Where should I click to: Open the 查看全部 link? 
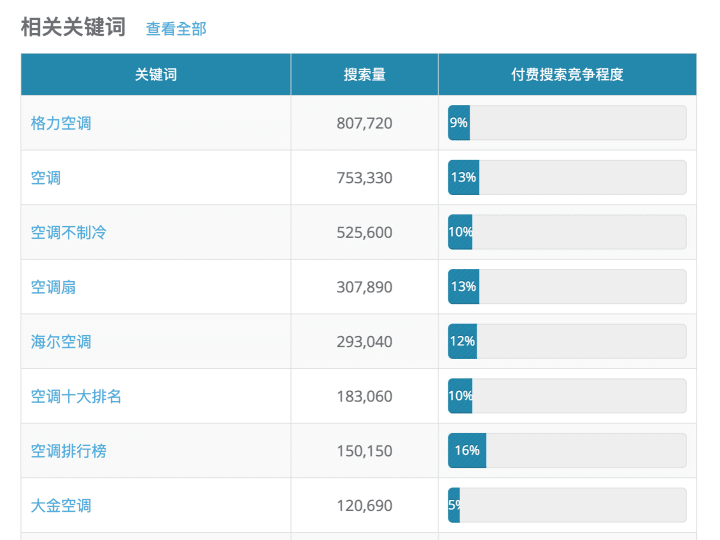[x=176, y=29]
